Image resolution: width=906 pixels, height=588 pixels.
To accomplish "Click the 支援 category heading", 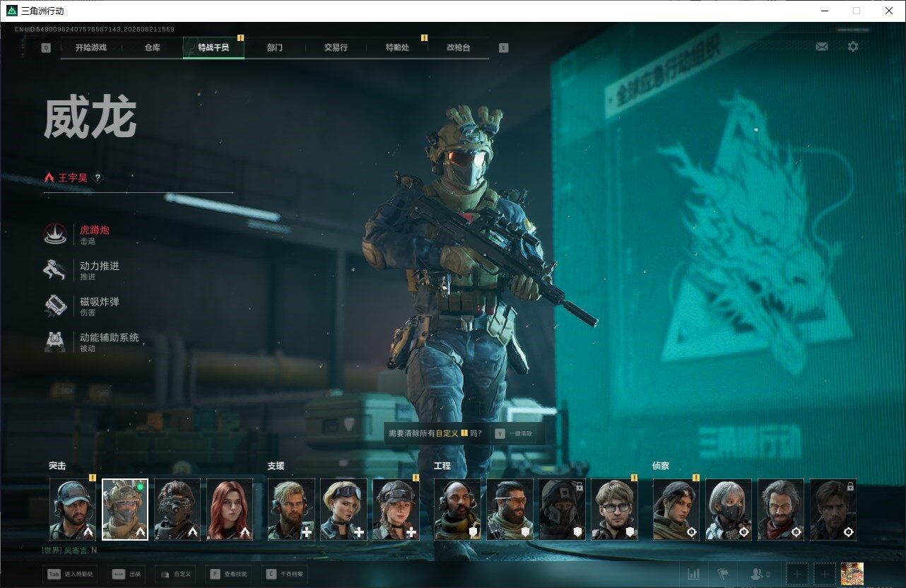I will click(x=276, y=466).
